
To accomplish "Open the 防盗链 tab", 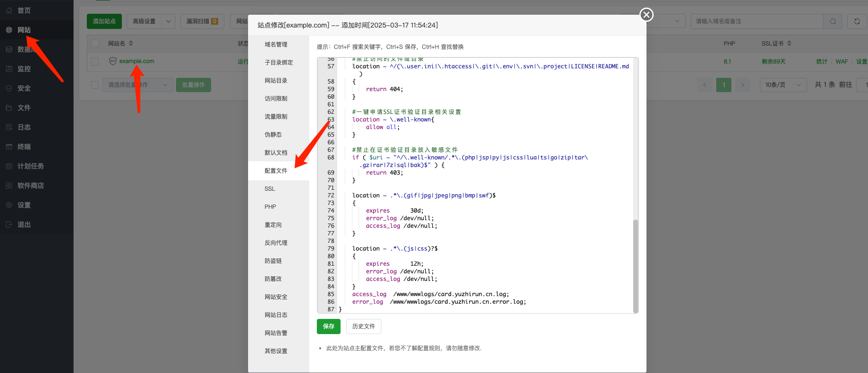I will click(x=278, y=261).
